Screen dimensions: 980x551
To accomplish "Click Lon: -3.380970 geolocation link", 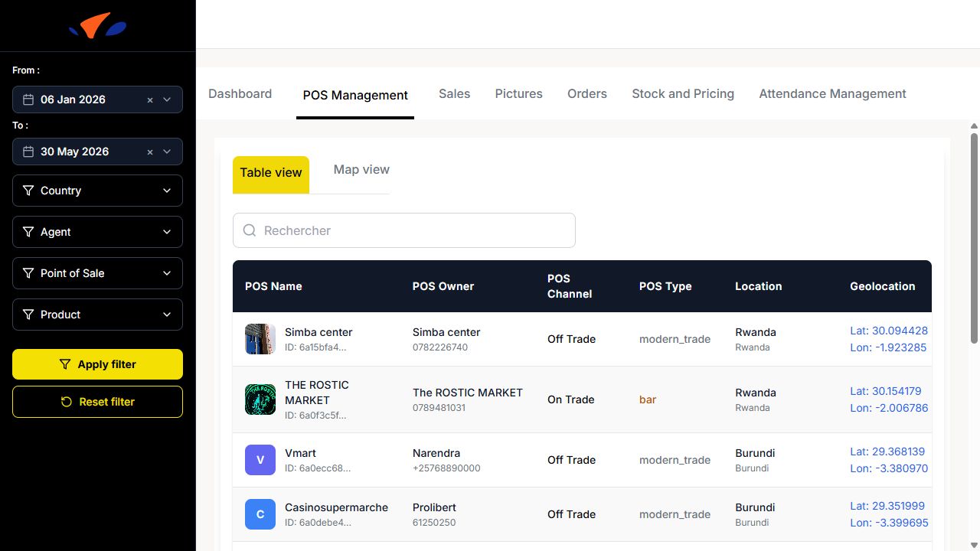I will [x=889, y=468].
